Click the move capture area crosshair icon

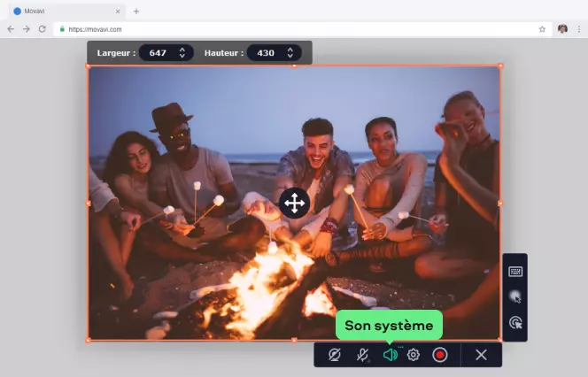(294, 204)
